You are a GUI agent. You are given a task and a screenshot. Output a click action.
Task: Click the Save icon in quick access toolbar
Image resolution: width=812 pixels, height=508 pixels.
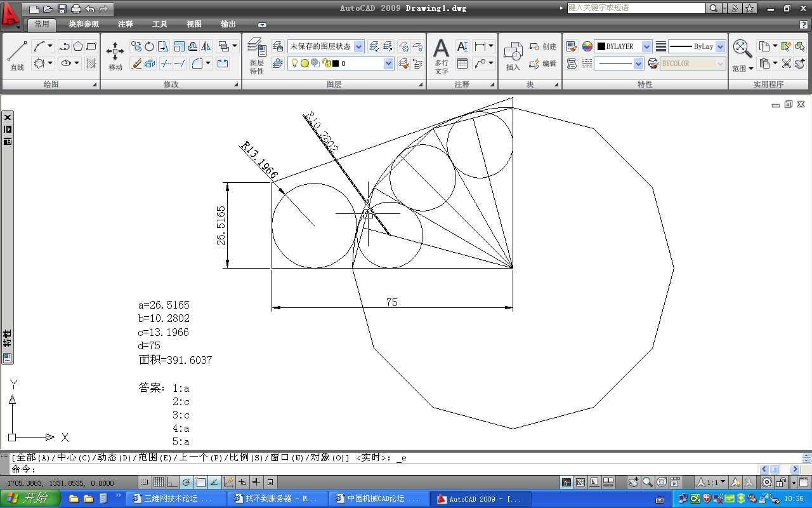click(x=62, y=9)
